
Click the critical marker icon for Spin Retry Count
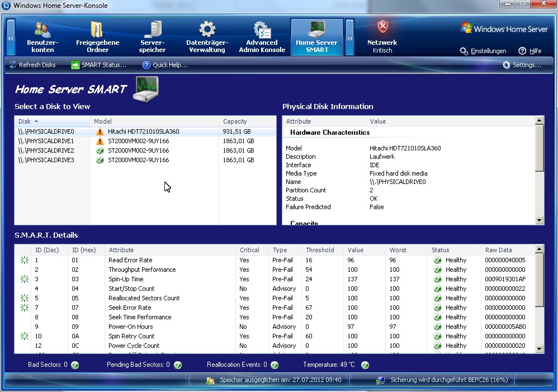[x=24, y=336]
